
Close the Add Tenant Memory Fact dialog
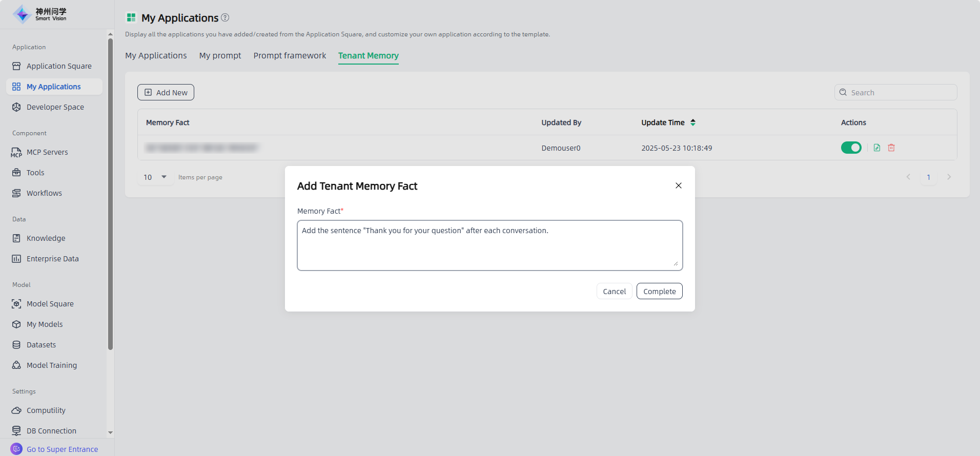coord(678,185)
